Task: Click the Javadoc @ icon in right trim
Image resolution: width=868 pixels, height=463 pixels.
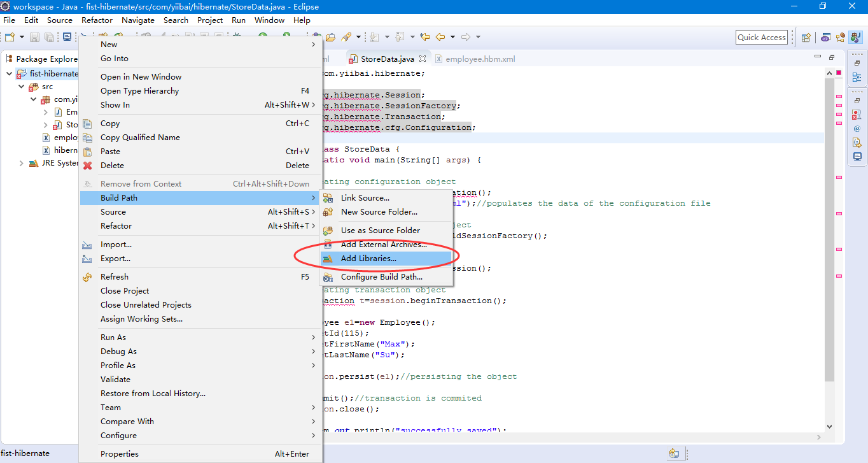Action: pyautogui.click(x=857, y=129)
